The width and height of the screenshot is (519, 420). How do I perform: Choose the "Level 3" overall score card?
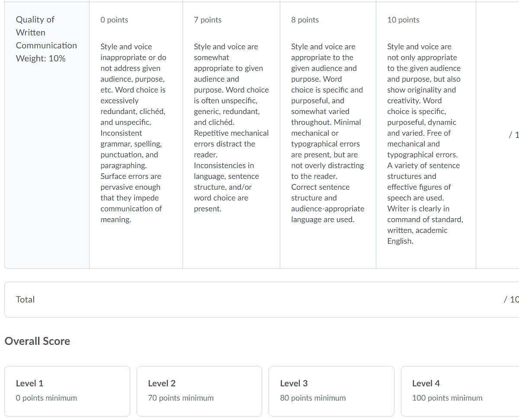pos(331,391)
